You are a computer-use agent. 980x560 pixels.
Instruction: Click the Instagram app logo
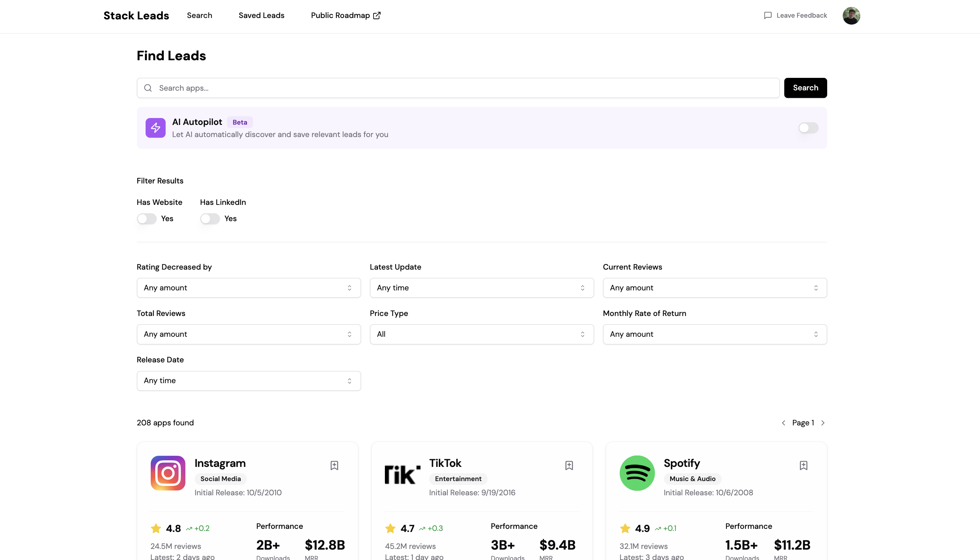tap(168, 473)
